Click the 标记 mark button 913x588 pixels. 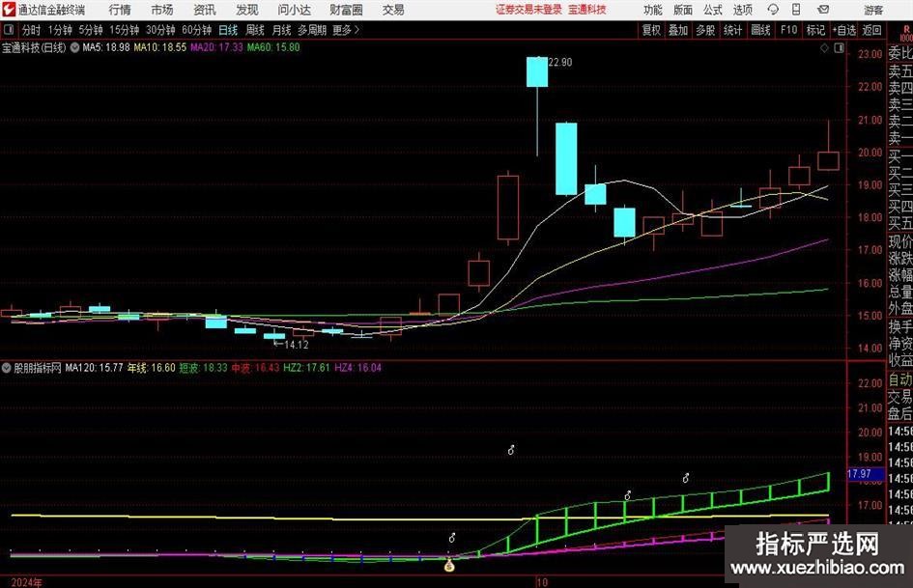(x=815, y=30)
